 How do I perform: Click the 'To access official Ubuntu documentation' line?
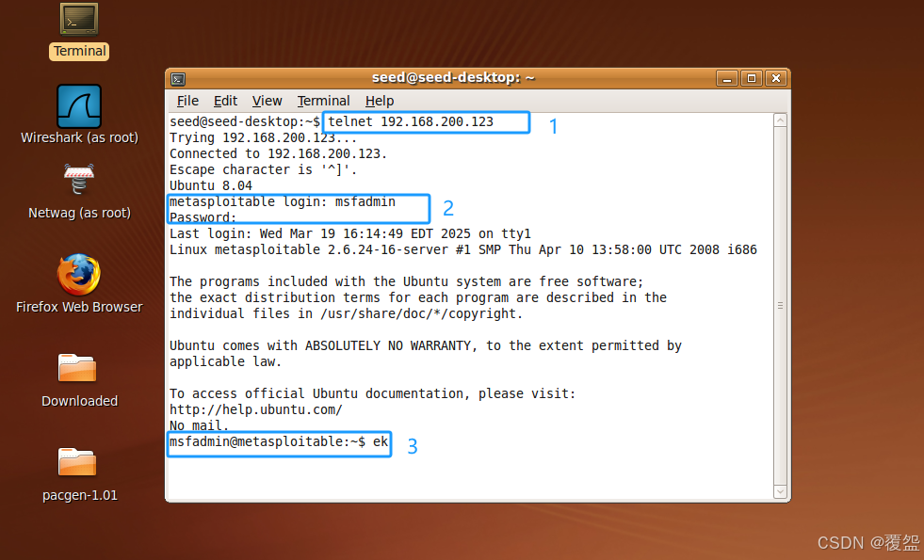coord(372,393)
